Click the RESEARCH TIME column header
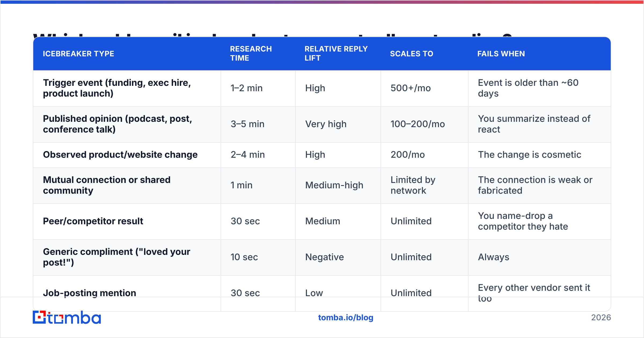This screenshot has width=644, height=338. pyautogui.click(x=251, y=53)
